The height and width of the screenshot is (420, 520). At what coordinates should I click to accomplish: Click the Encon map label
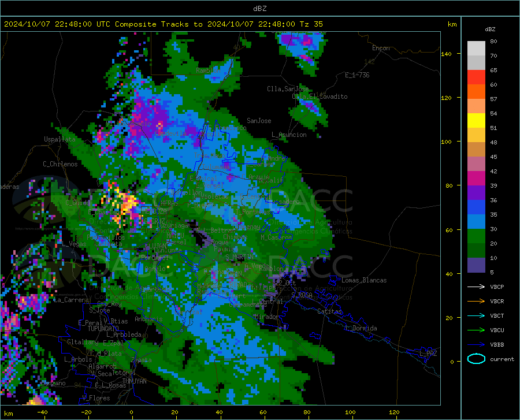tap(381, 48)
